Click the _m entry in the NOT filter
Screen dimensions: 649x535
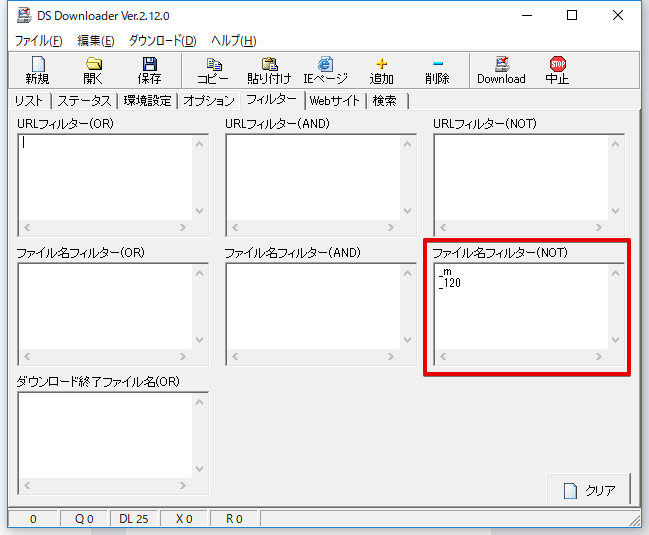[446, 272]
